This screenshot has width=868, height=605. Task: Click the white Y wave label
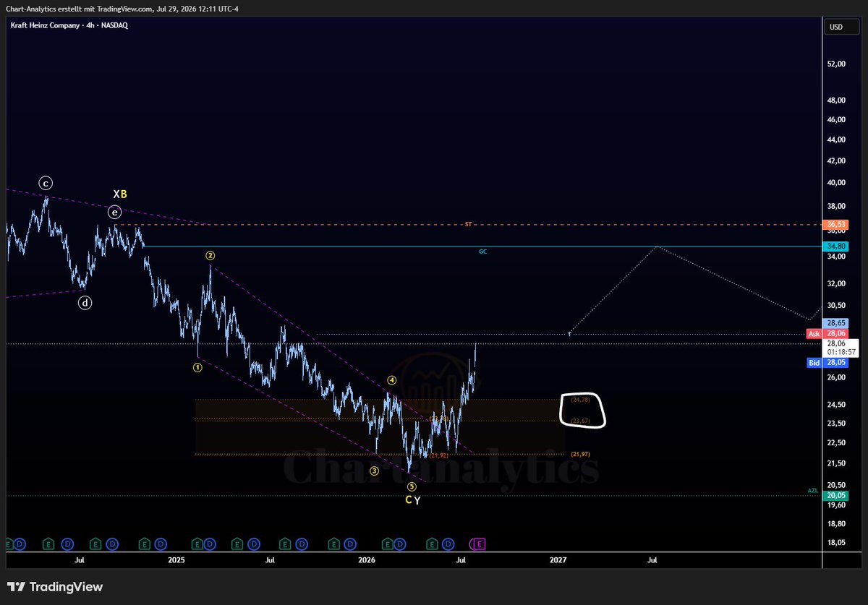417,500
